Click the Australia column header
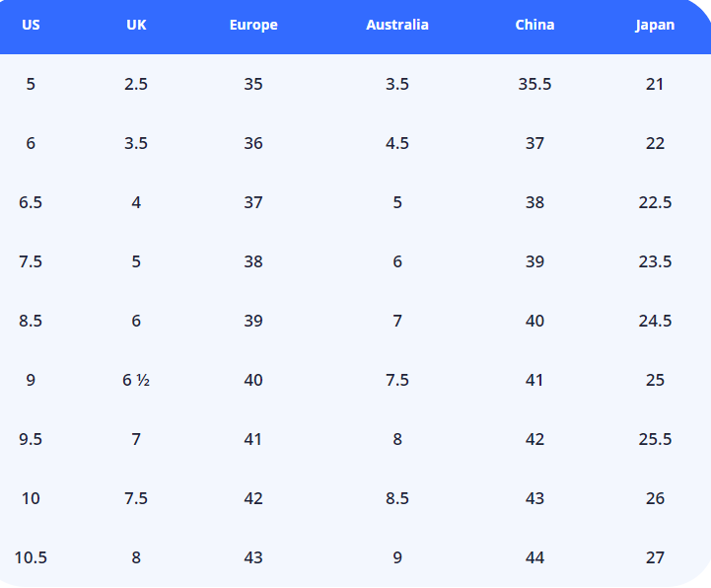 pos(397,25)
